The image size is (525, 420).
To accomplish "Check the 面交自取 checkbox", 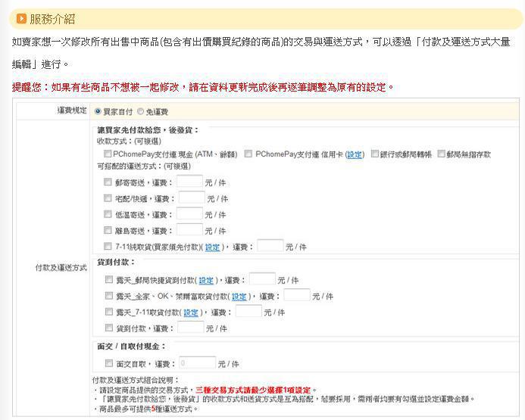I will pos(109,362).
